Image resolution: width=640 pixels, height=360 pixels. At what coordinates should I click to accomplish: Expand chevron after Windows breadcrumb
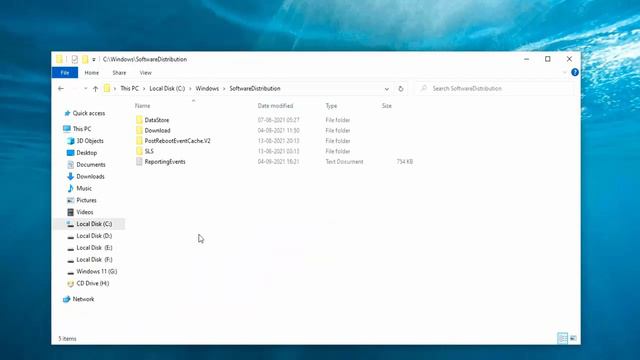click(x=224, y=89)
